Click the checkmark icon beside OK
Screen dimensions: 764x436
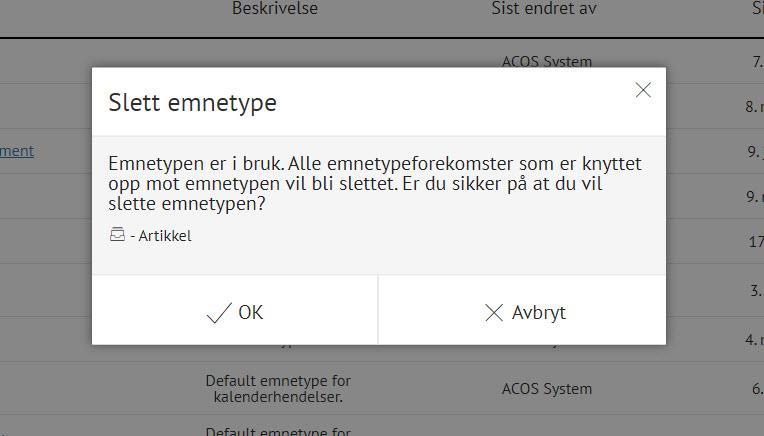[218, 313]
